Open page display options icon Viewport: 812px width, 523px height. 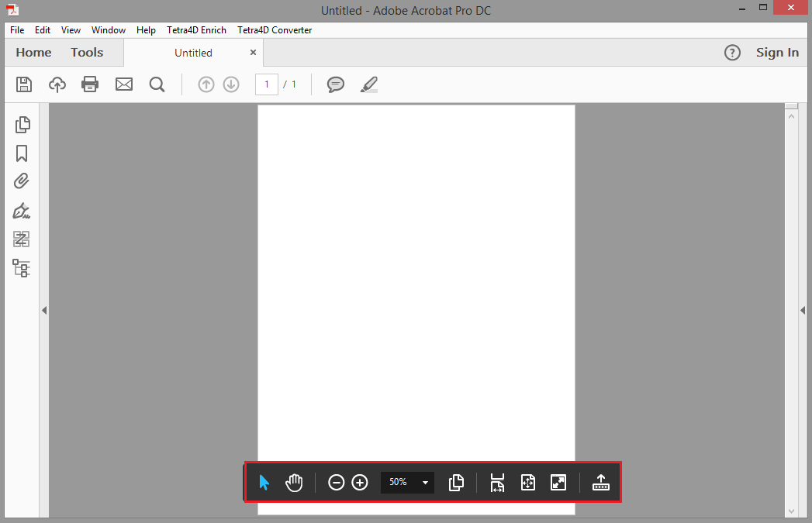(456, 483)
